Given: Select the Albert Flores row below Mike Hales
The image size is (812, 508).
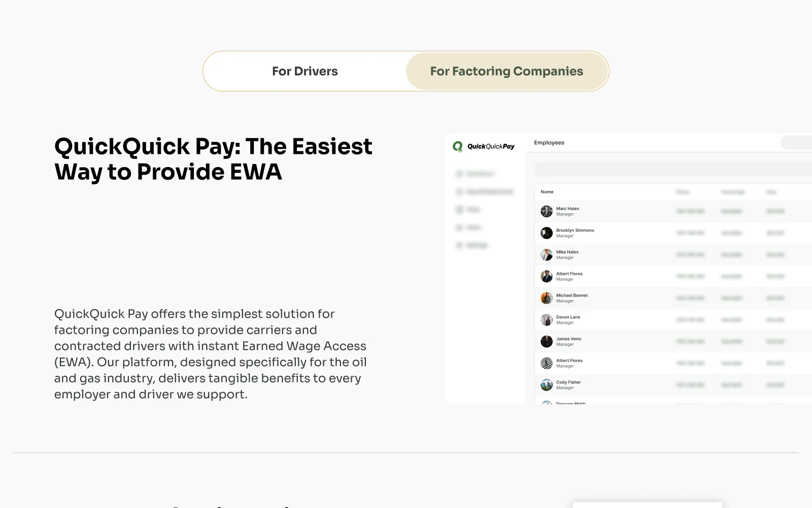Looking at the screenshot, I should 673,276.
